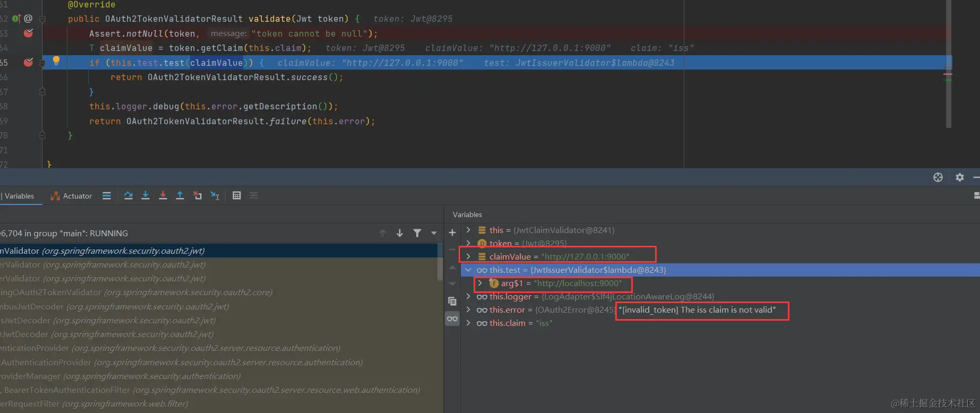Click the @Override annotation

tap(91, 5)
